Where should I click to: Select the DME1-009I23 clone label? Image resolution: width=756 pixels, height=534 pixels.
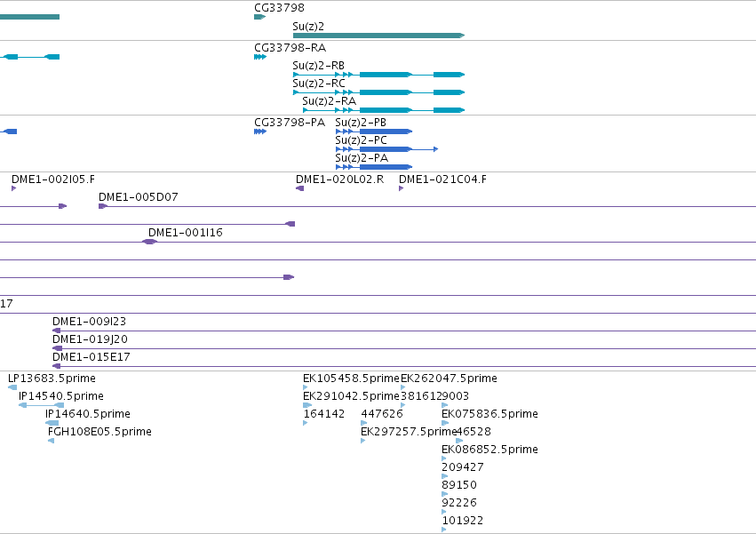(89, 322)
